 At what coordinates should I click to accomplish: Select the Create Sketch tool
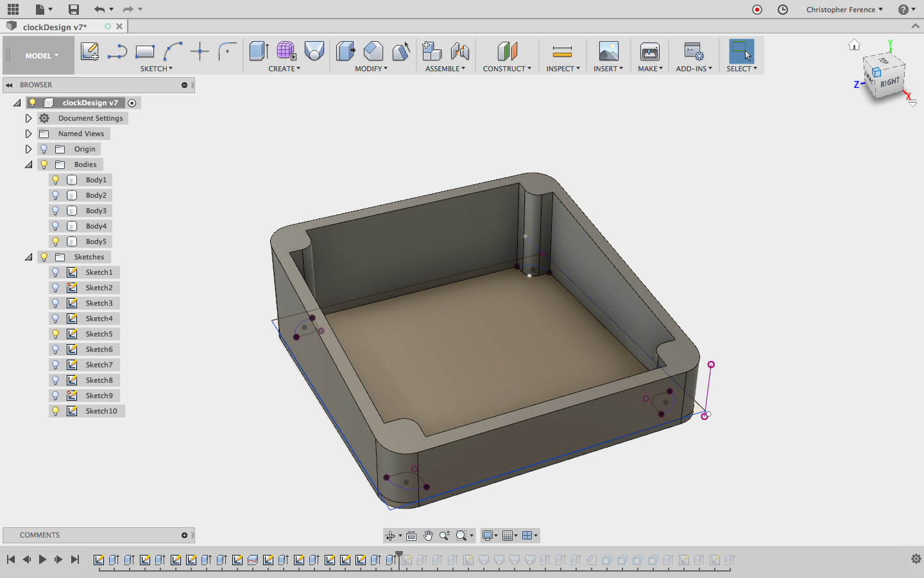click(89, 51)
